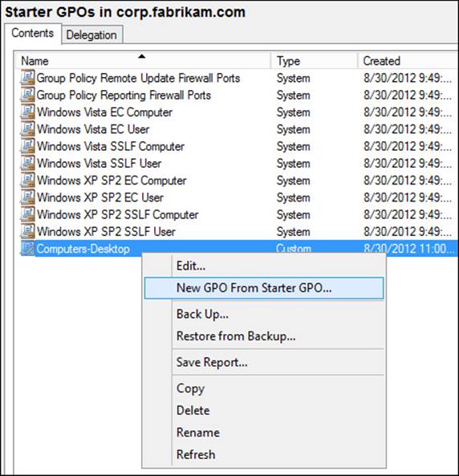Click the Group Policy Remote Update Firewall Ports icon
459x476 pixels.
(x=27, y=78)
